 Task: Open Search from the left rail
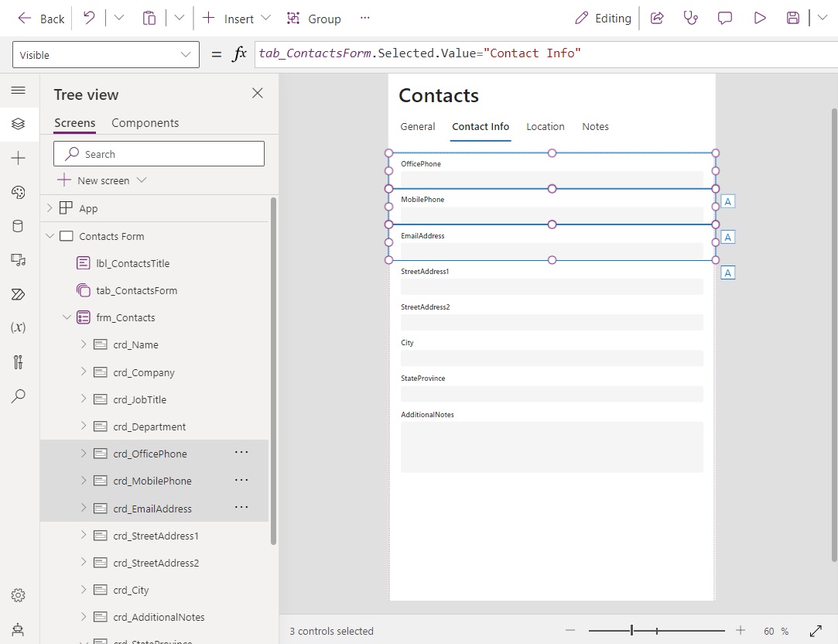tap(19, 396)
